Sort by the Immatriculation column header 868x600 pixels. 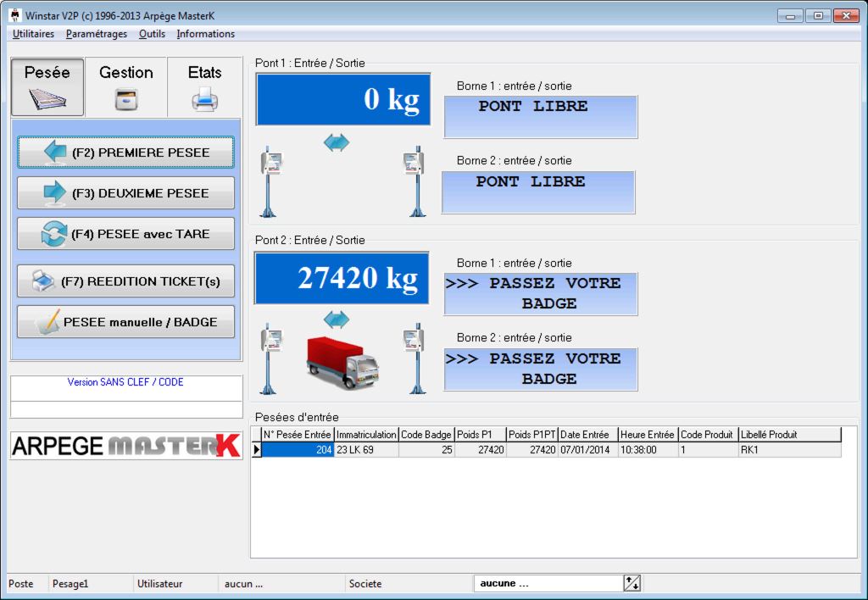click(366, 435)
